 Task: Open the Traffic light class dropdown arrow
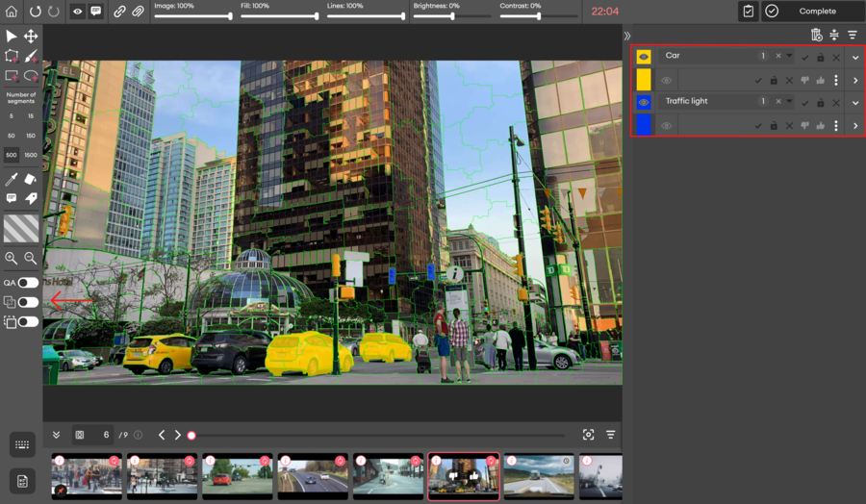pos(790,101)
